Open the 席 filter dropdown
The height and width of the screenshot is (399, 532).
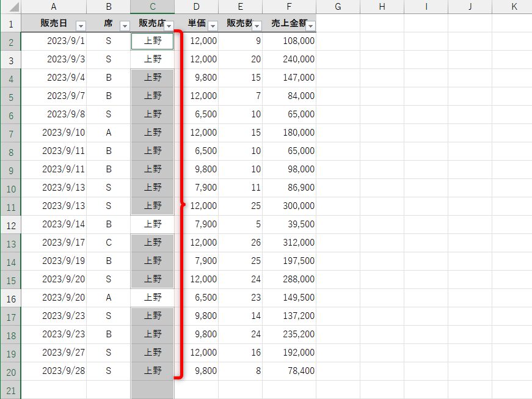coord(125,26)
